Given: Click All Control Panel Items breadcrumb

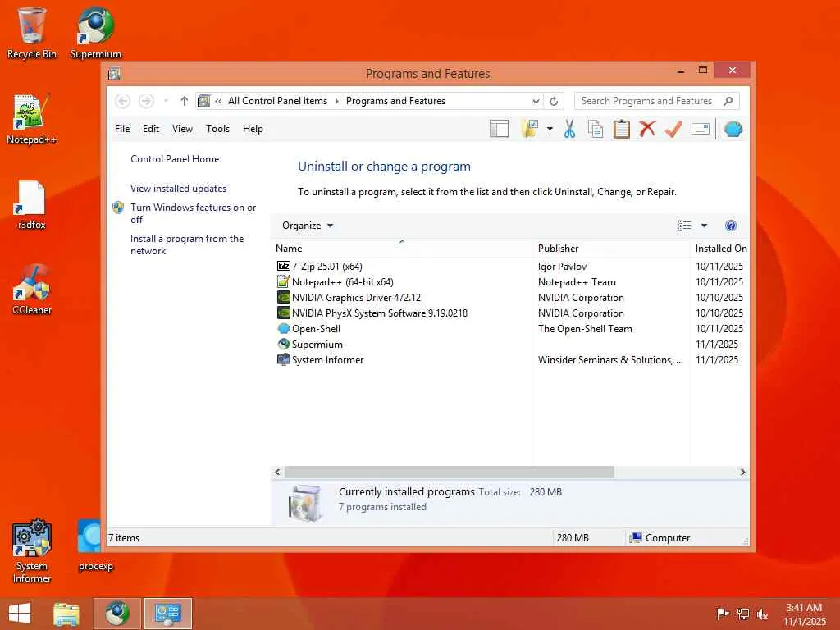Looking at the screenshot, I should [277, 101].
